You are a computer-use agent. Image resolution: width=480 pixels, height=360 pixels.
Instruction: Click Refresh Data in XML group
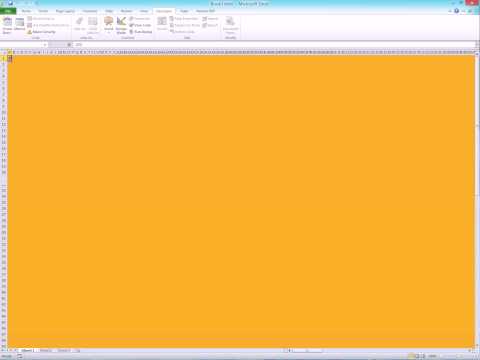click(x=182, y=32)
